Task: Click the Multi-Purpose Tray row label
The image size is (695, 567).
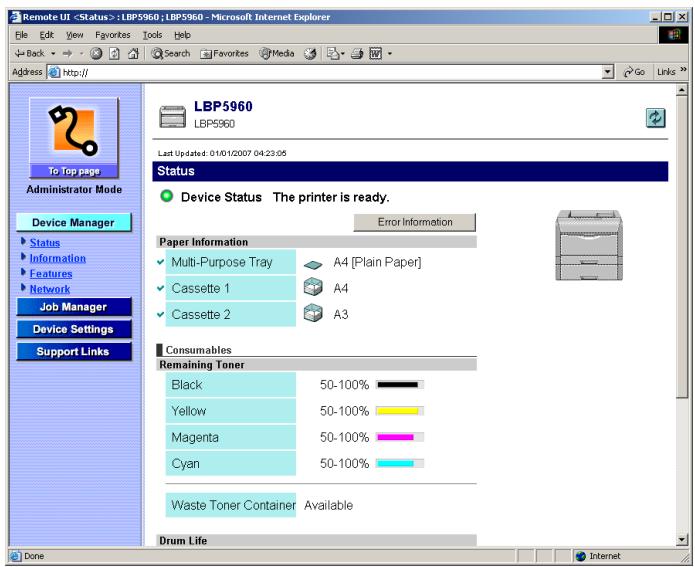Action: tap(230, 262)
